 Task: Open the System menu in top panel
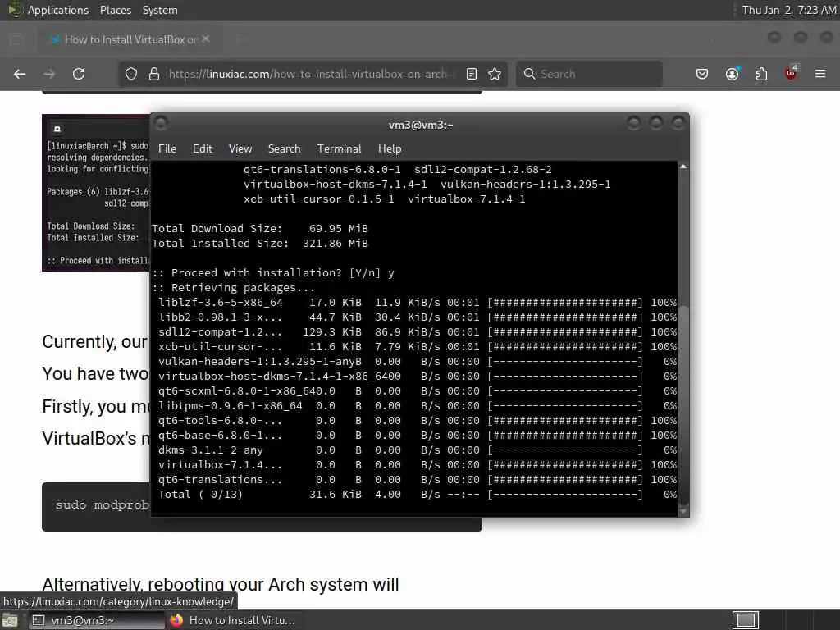point(160,10)
